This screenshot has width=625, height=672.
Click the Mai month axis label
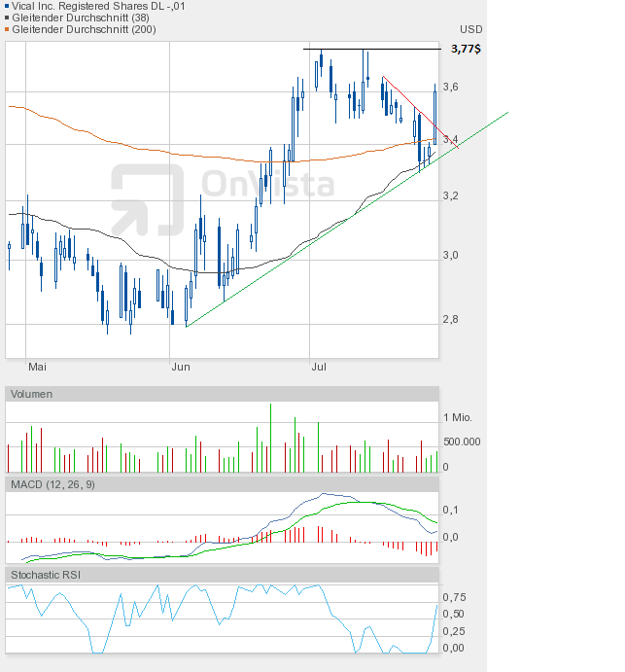click(37, 367)
